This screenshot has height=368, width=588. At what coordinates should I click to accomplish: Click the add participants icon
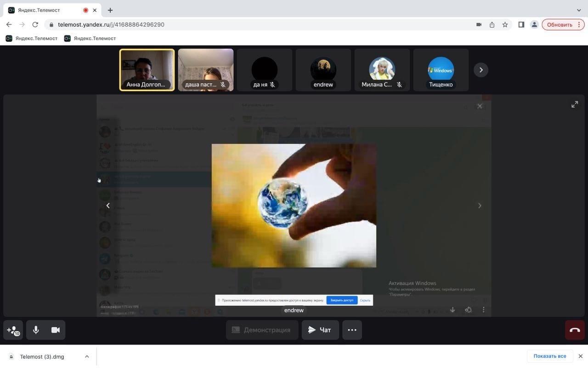pos(13,330)
